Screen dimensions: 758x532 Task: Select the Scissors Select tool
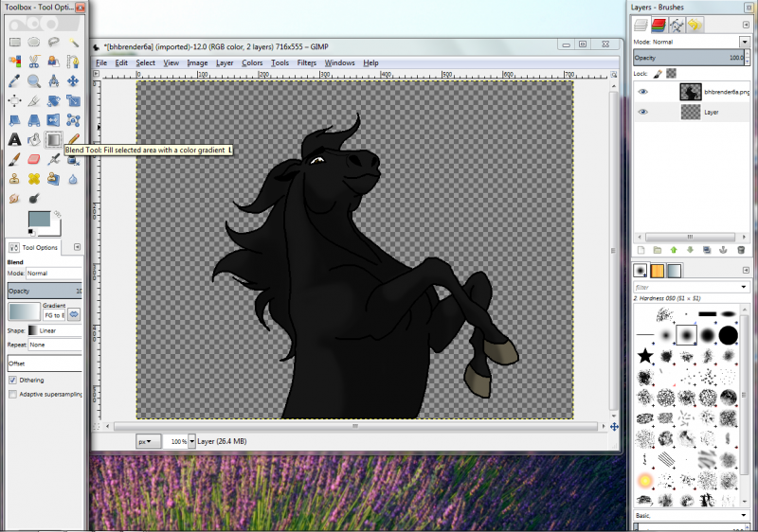click(x=34, y=62)
